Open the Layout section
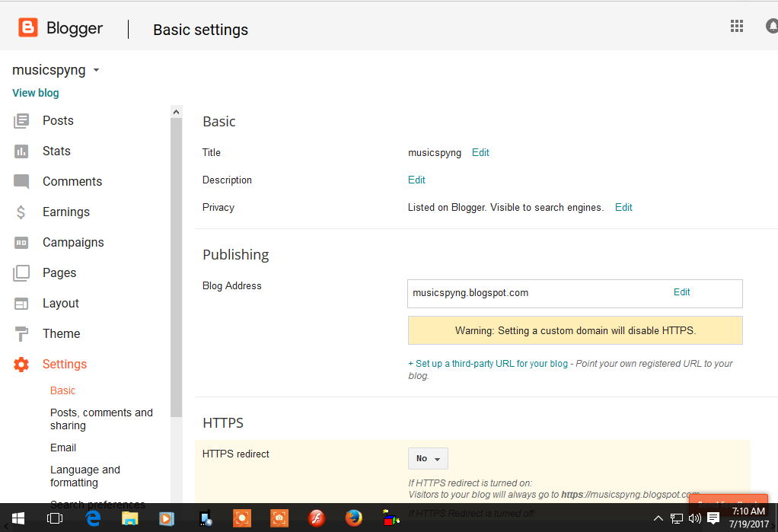Image resolution: width=778 pixels, height=532 pixels. [x=61, y=303]
